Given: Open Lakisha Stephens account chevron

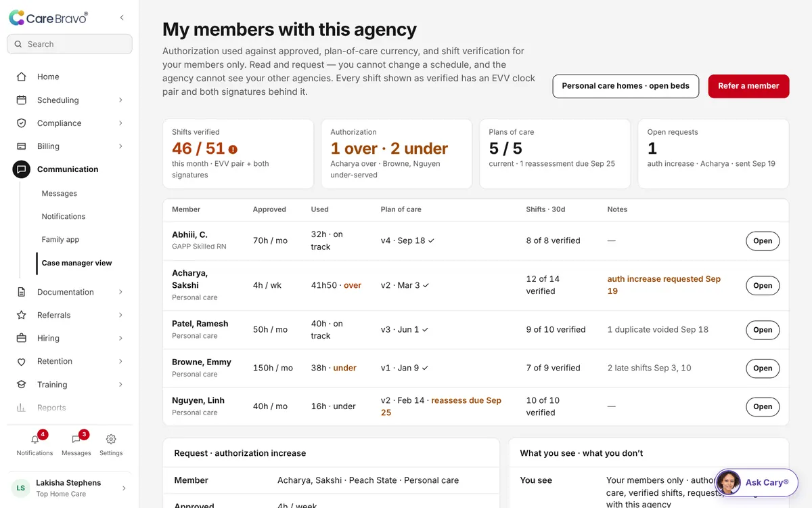Looking at the screenshot, I should [123, 488].
